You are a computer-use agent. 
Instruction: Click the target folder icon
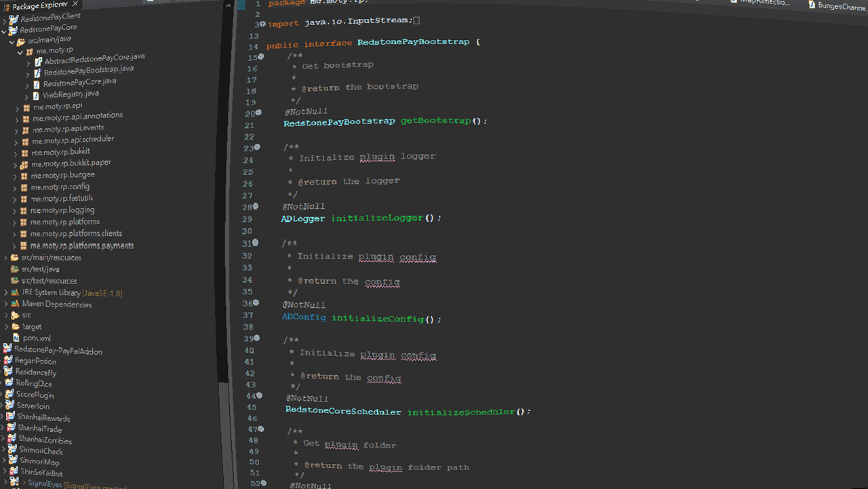pos(16,327)
